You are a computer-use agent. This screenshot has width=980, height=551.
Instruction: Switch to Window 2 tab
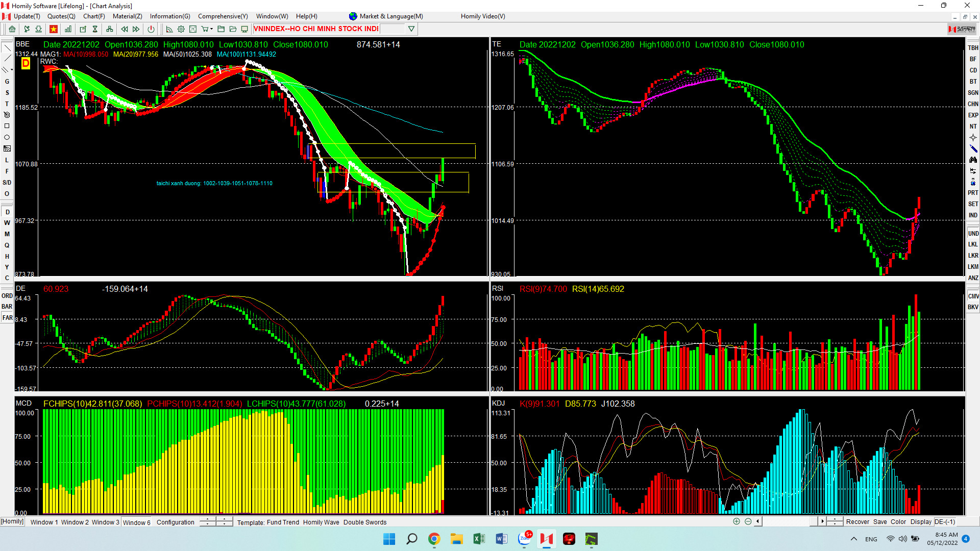click(75, 522)
